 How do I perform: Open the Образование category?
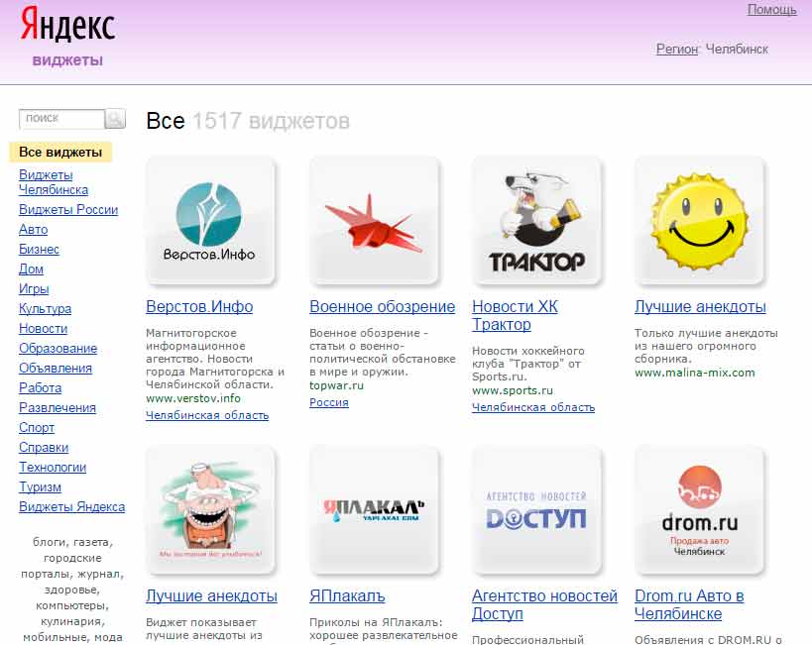click(58, 349)
